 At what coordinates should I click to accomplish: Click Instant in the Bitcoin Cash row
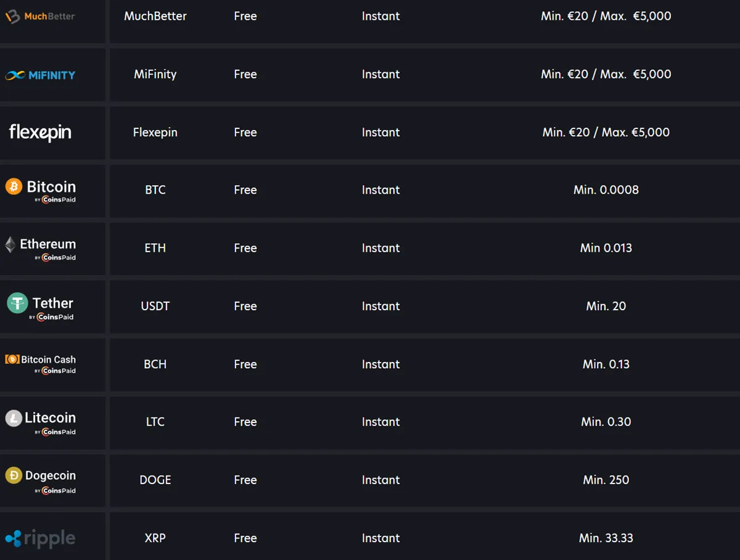380,364
